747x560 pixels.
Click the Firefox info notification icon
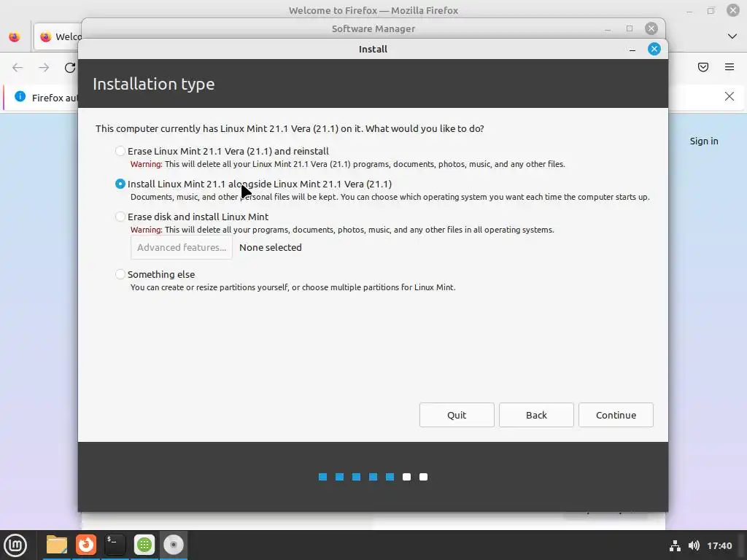click(20, 96)
